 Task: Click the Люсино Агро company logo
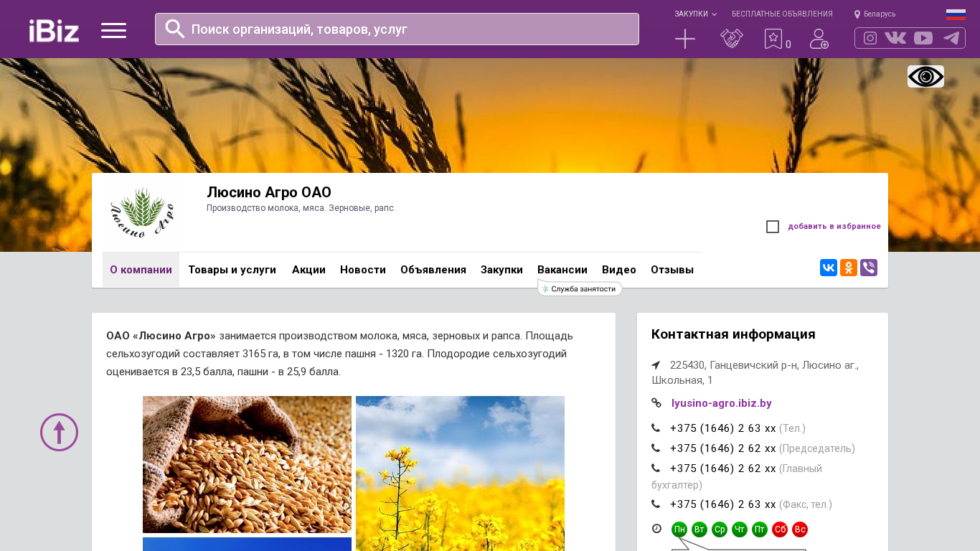pyautogui.click(x=141, y=212)
